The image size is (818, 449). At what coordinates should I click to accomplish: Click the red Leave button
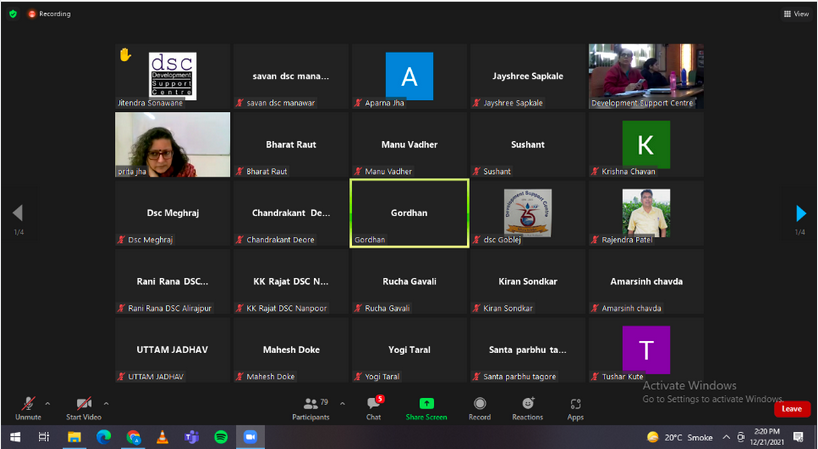click(791, 409)
